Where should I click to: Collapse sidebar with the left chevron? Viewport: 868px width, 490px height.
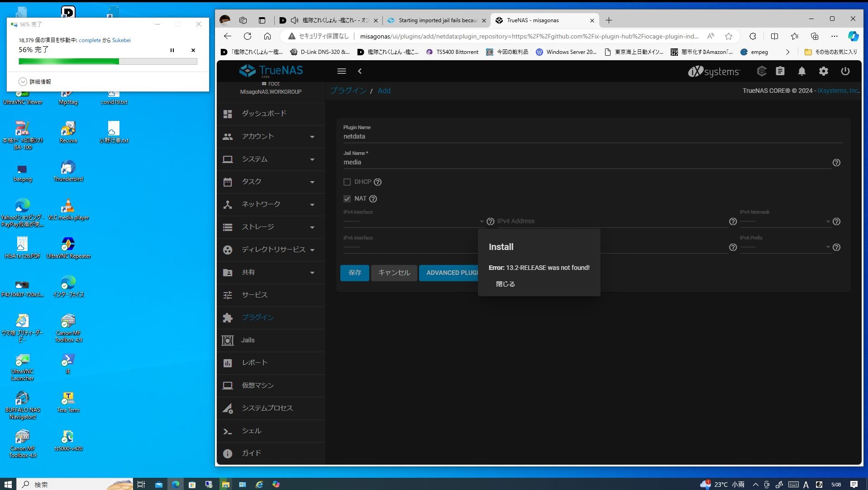[360, 71]
